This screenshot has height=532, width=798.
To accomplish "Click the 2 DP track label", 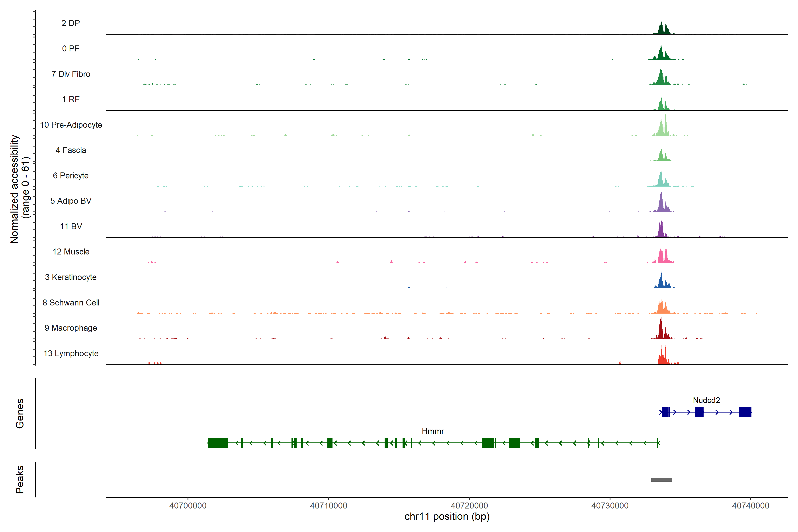I will [70, 23].
